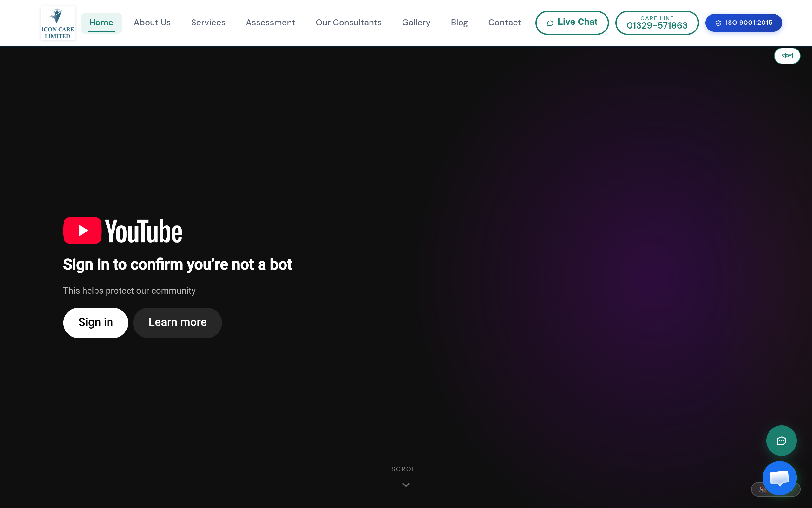Click the SCROLL label text
The height and width of the screenshot is (508, 812).
click(406, 469)
